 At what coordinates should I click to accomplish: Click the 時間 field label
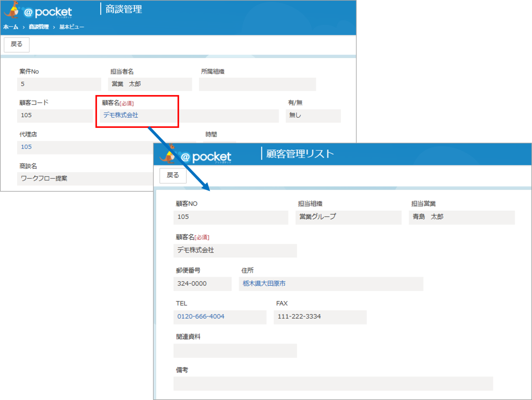click(211, 134)
